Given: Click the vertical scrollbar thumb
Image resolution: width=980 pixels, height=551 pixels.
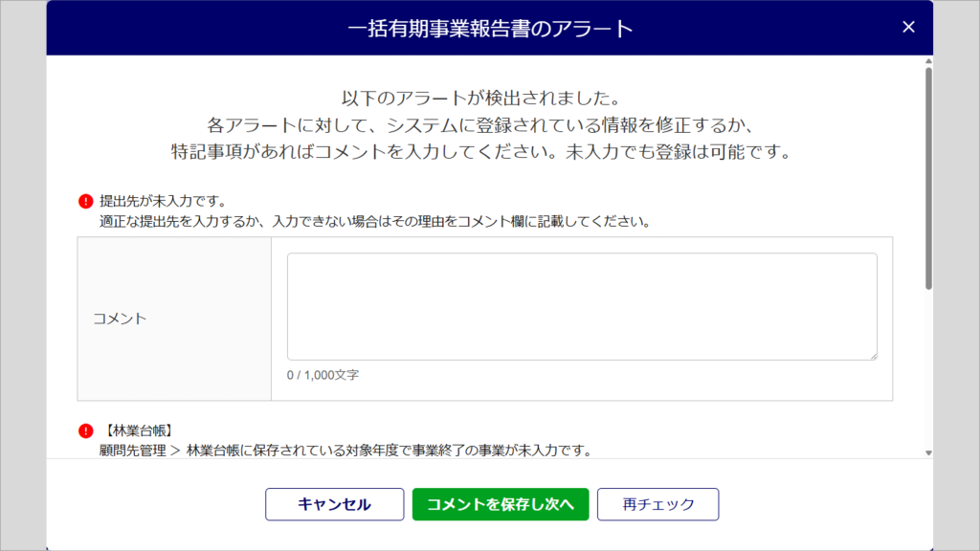Looking at the screenshot, I should point(928,178).
